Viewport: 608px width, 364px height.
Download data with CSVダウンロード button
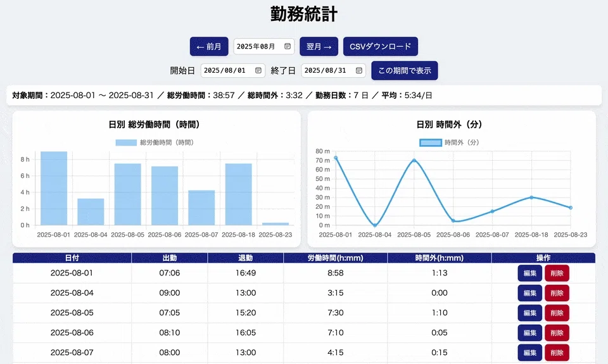point(381,46)
